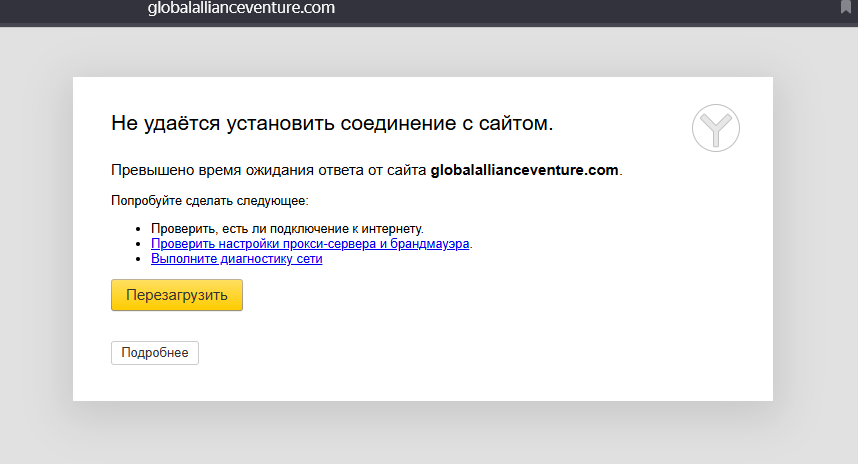Click the heading Не удаётся установить соединение с сайтом
The height and width of the screenshot is (464, 858).
coord(332,124)
